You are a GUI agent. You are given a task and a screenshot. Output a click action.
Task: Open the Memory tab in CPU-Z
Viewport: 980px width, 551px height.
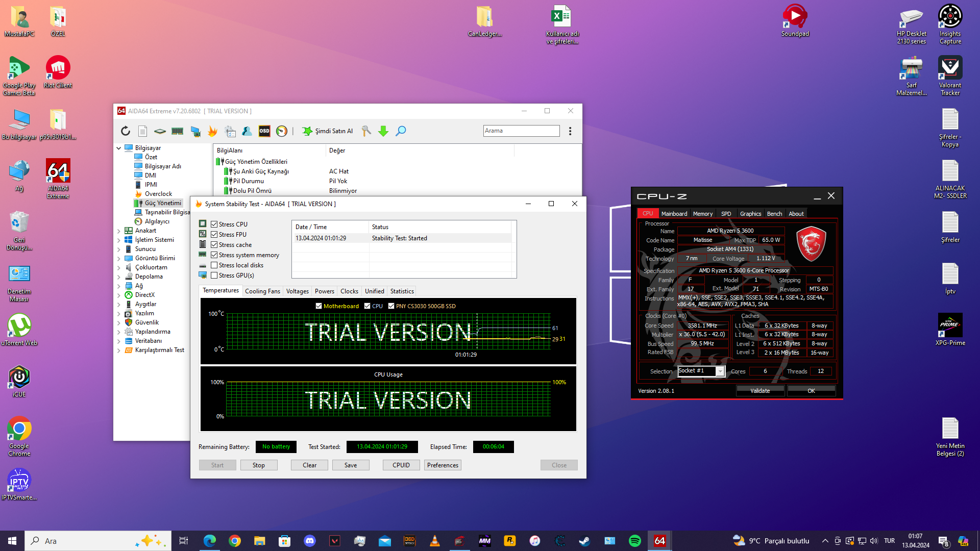pyautogui.click(x=702, y=214)
